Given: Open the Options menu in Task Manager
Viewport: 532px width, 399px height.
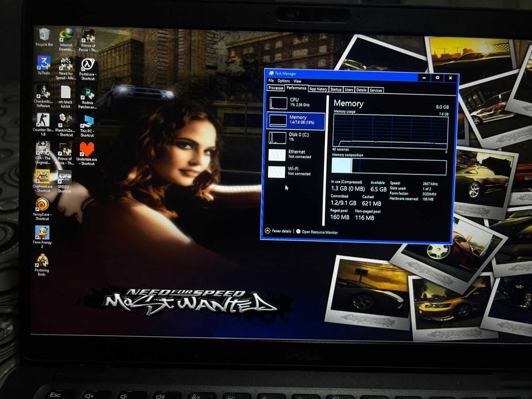Looking at the screenshot, I should point(283,81).
